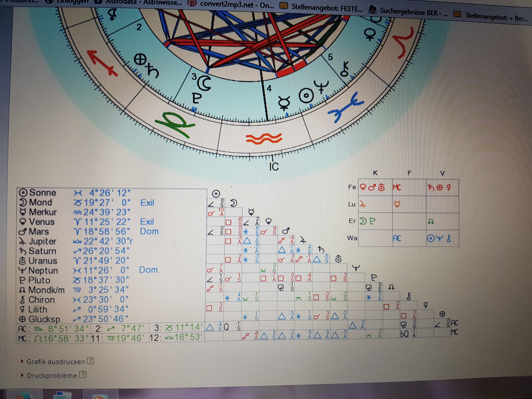Click the F column header in the element grid
This screenshot has width=532, height=399.
(x=410, y=173)
